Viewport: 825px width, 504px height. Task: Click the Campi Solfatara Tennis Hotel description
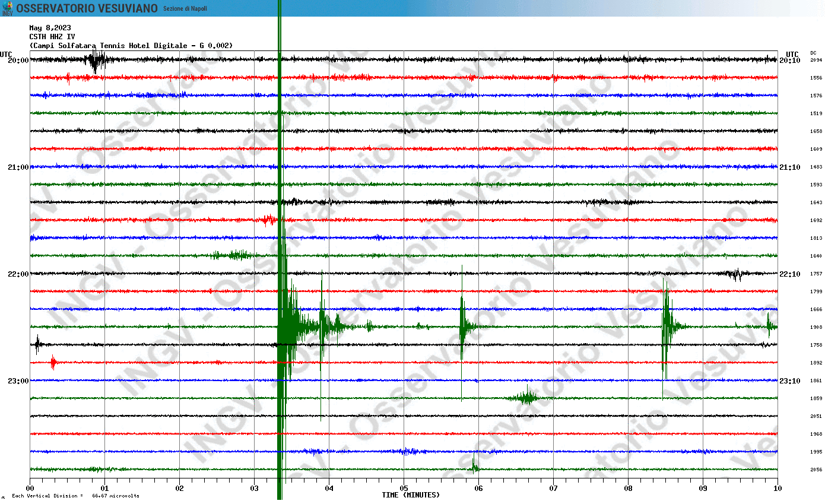tap(131, 46)
